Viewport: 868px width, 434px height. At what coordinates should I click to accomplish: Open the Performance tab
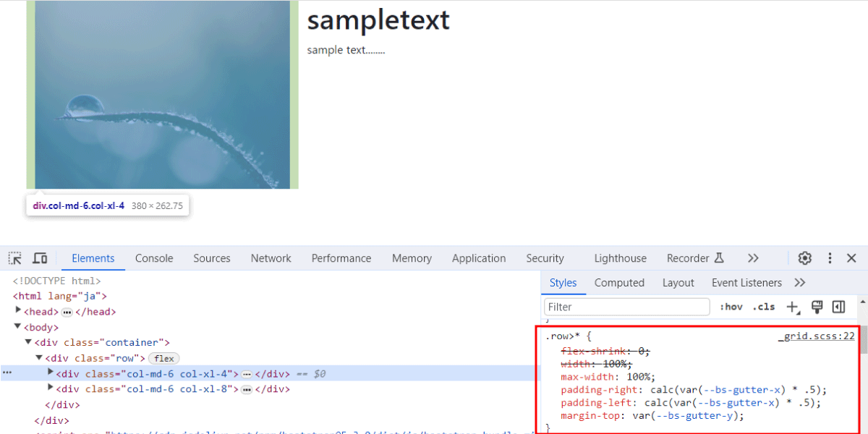[341, 258]
